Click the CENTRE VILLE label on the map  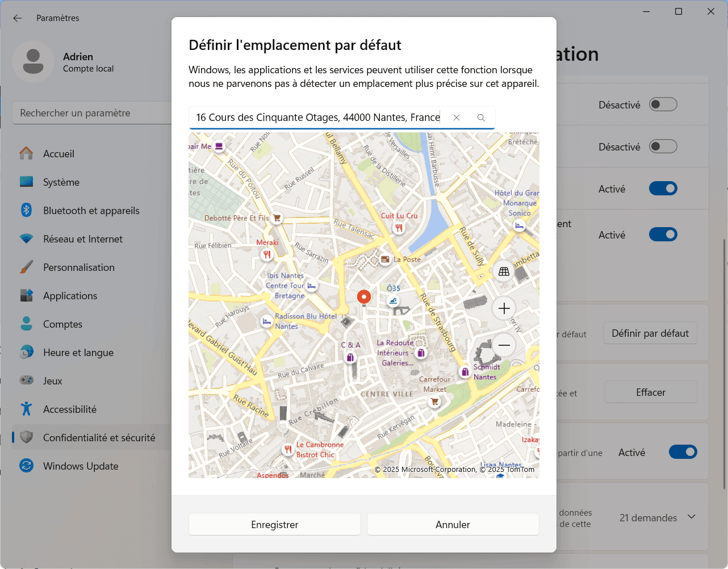(x=387, y=394)
